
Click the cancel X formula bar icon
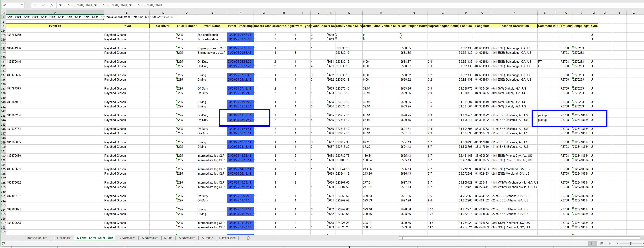tap(35, 5)
